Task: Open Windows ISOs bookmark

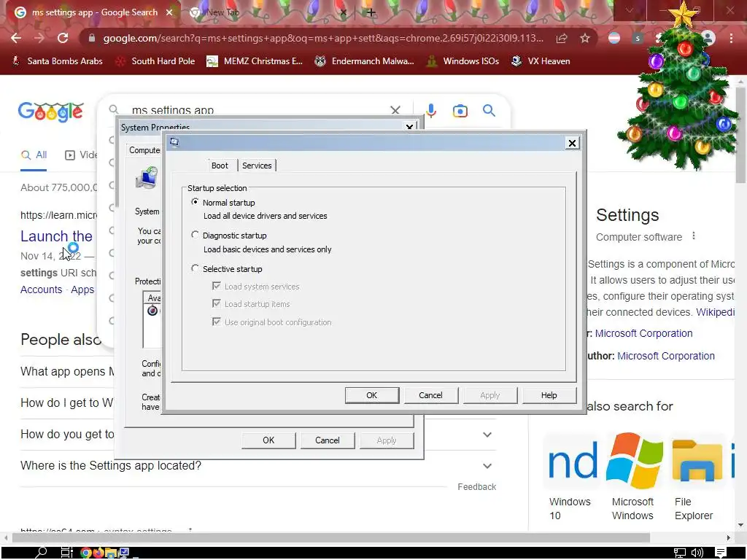Action: 462,61
